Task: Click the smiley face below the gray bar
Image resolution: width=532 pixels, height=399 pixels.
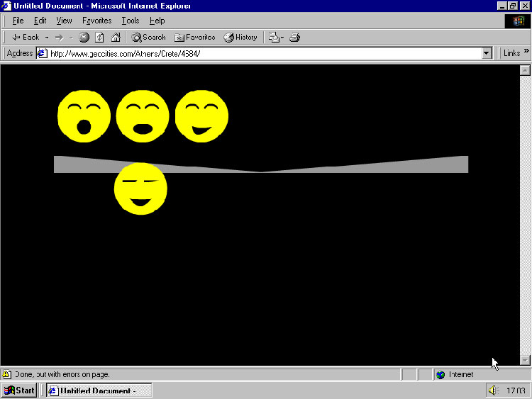Action: pyautogui.click(x=140, y=189)
